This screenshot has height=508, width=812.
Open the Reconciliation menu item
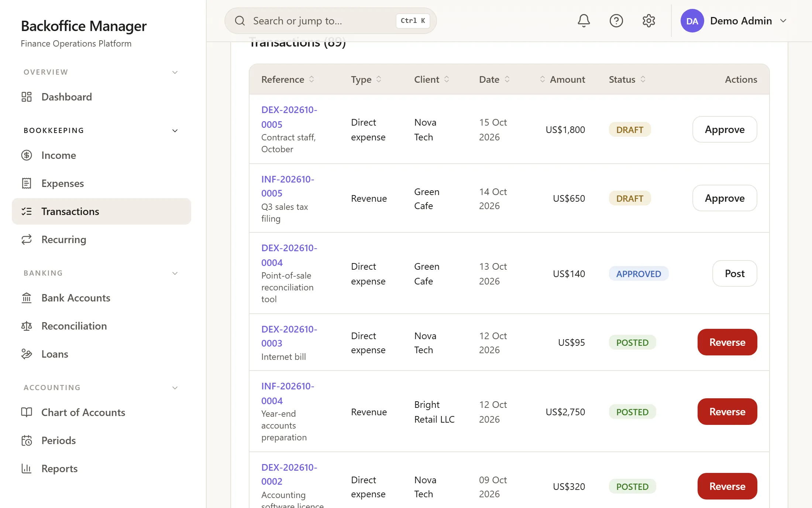click(101, 326)
